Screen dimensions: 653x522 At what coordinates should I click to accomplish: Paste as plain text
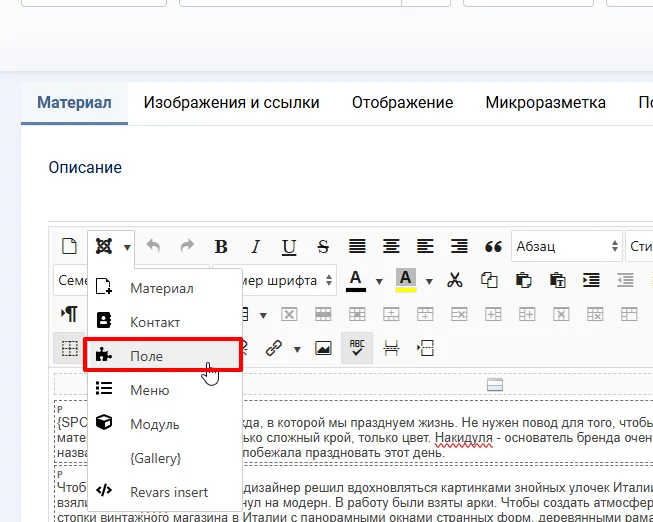coord(557,280)
